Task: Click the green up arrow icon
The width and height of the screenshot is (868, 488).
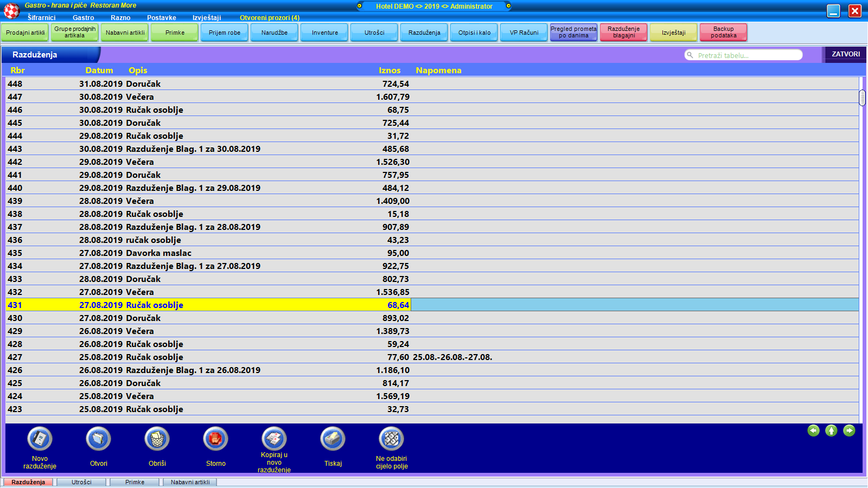Action: [831, 431]
